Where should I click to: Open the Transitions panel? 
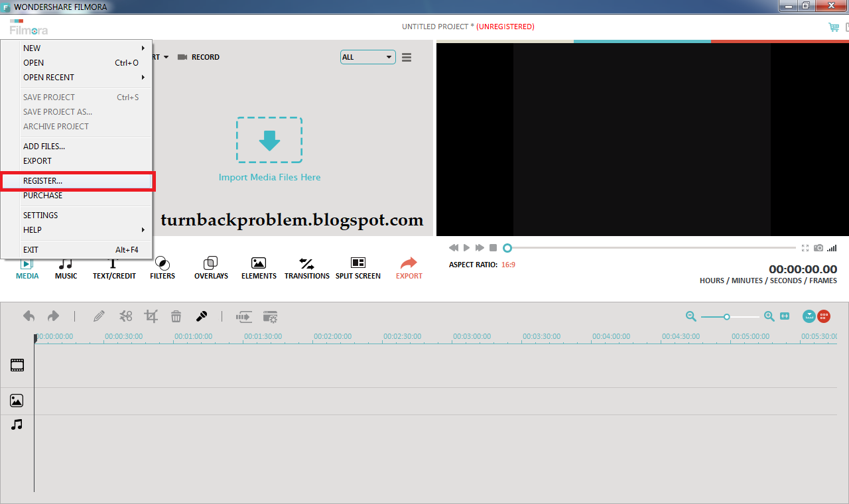(306, 268)
